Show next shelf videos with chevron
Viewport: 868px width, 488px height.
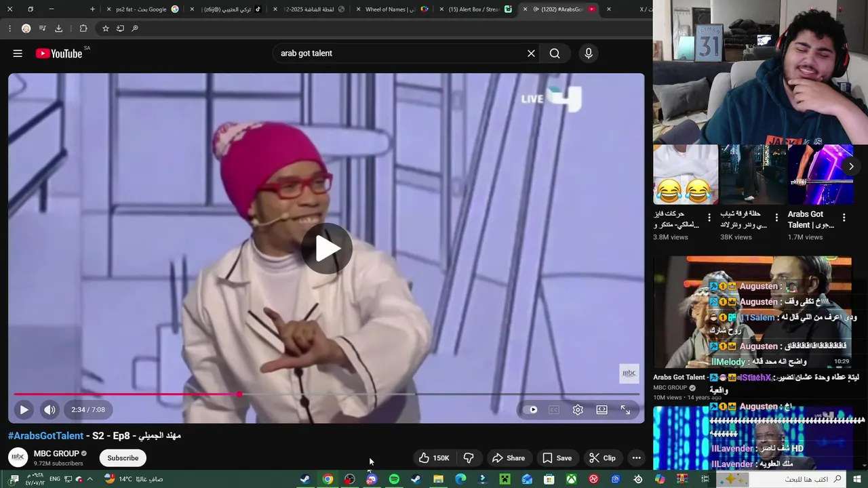click(x=851, y=166)
